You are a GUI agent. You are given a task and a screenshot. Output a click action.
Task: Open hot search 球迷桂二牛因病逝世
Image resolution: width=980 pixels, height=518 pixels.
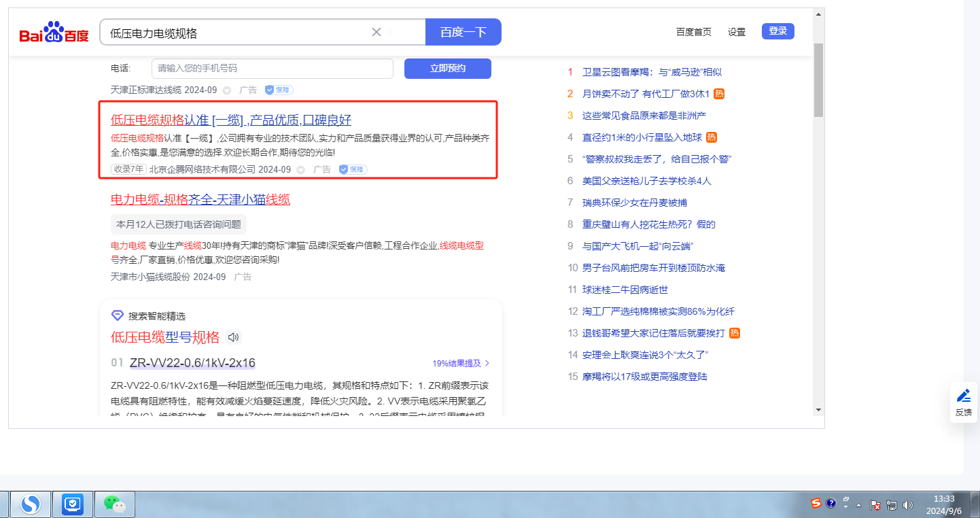pos(625,290)
